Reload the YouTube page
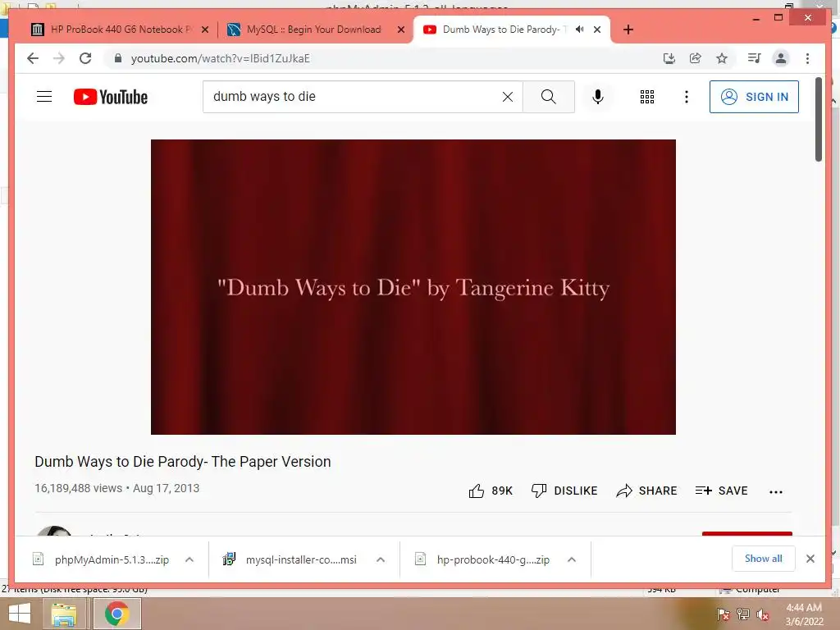The image size is (840, 630). pos(85,58)
